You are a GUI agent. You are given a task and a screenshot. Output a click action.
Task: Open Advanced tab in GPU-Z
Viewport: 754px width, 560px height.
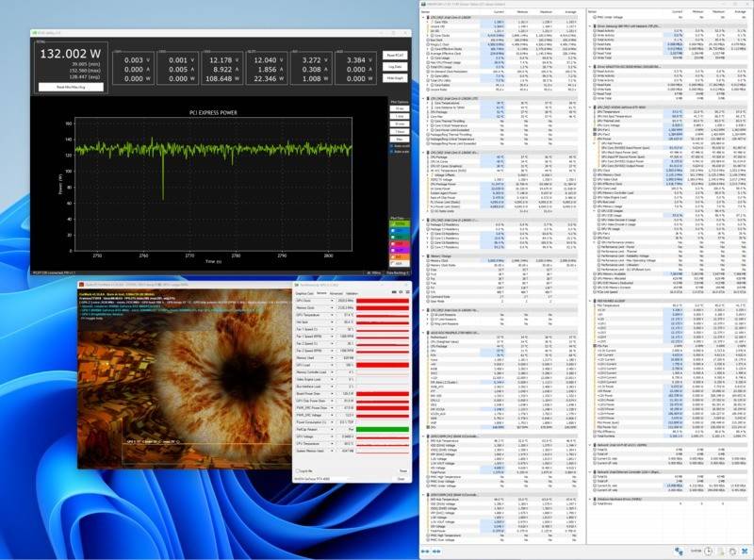(336, 293)
